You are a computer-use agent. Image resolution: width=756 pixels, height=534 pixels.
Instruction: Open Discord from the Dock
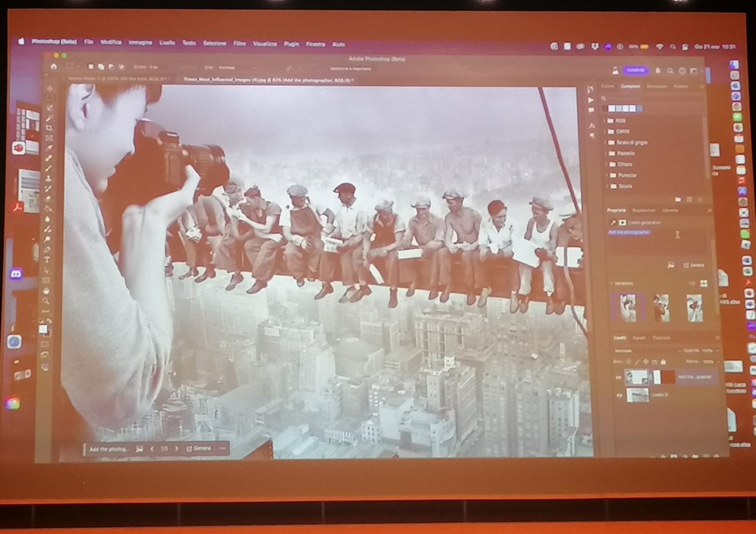(x=16, y=274)
